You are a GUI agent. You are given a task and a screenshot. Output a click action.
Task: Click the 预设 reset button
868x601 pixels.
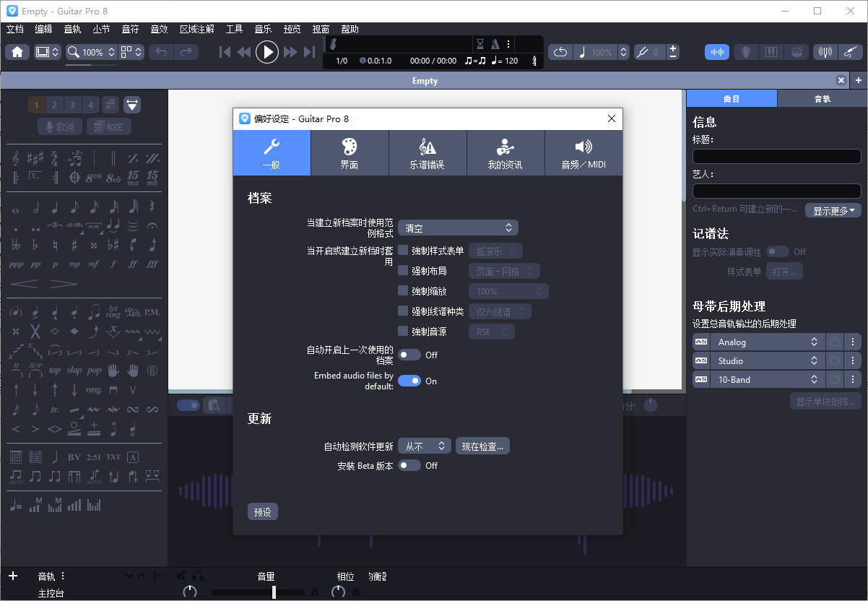(263, 511)
